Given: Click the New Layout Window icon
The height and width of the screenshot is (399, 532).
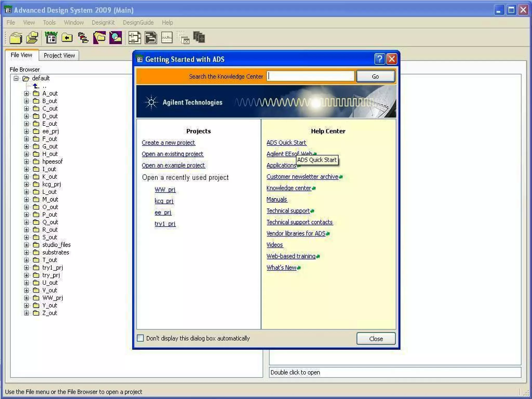Looking at the screenshot, I should coord(151,38).
